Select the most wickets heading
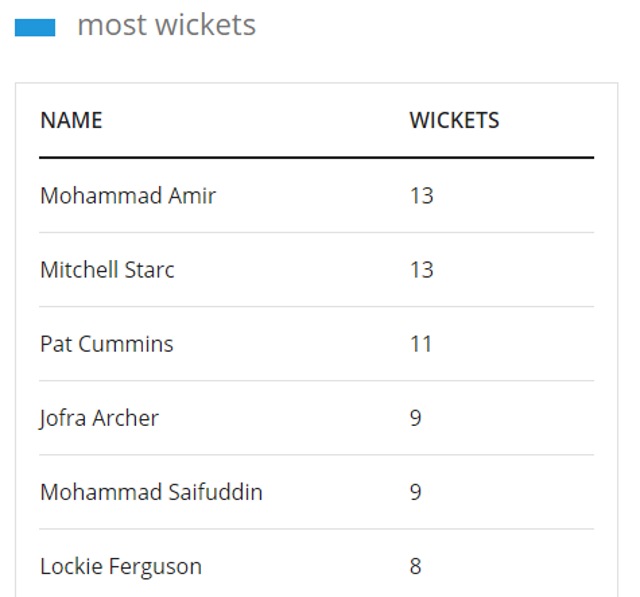Screen dimensions: 640x597 click(167, 25)
